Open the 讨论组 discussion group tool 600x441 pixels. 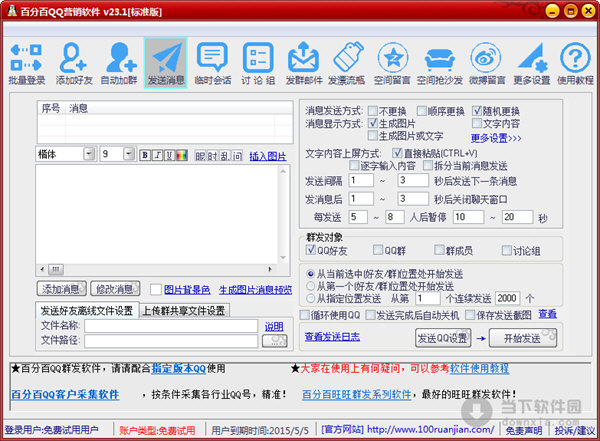click(x=258, y=64)
